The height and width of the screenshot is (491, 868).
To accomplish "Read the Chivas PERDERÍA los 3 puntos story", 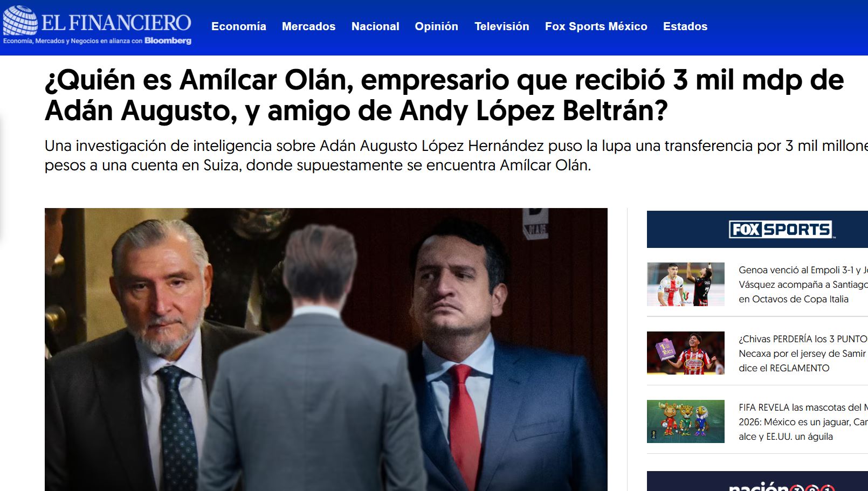I will click(803, 354).
